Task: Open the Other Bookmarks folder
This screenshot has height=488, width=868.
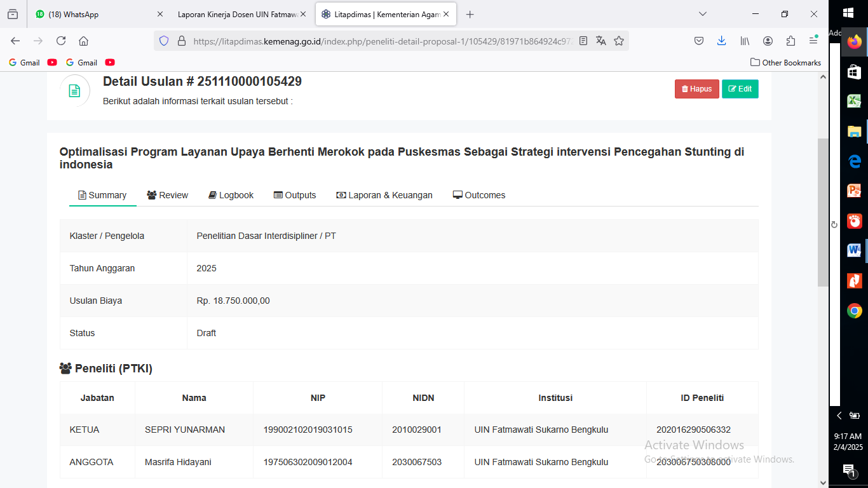Action: 785,62
